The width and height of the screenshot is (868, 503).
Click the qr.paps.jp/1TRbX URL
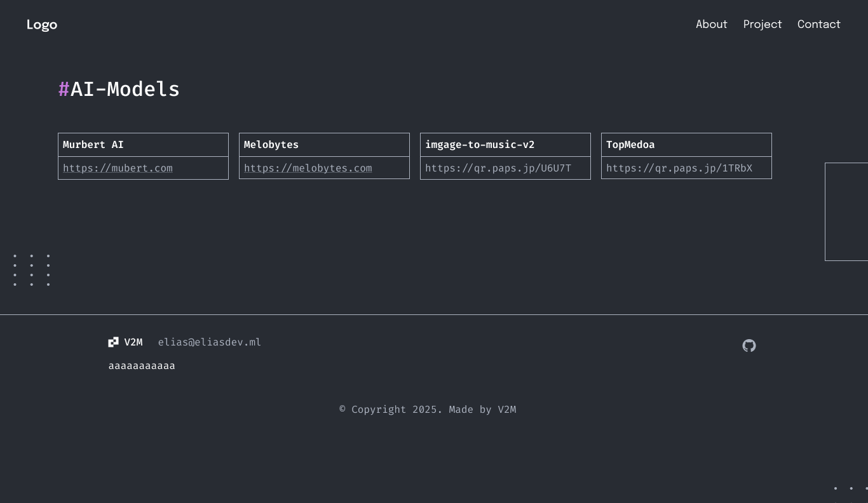pyautogui.click(x=679, y=168)
